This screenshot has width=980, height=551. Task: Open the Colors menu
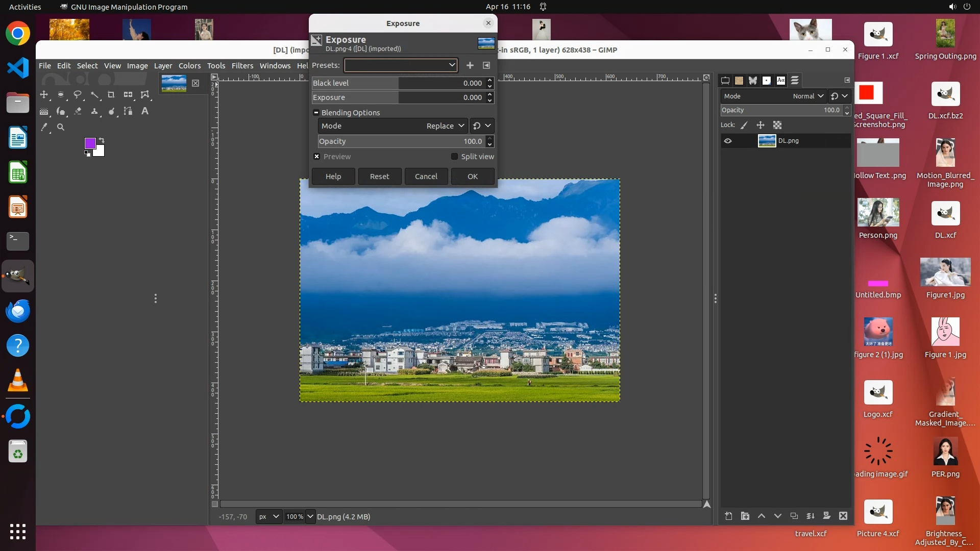pyautogui.click(x=189, y=66)
